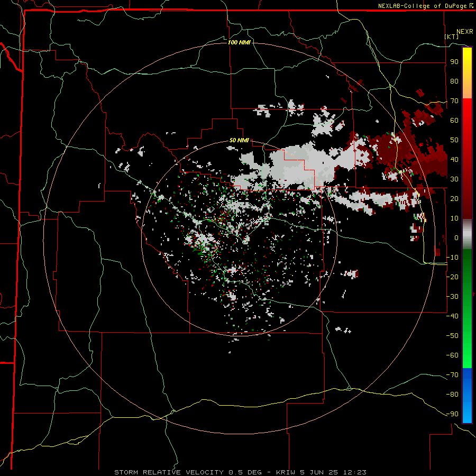Screen dimensions: 476x476
Task: Click the -30 value on velocity scale
Action: click(x=452, y=297)
